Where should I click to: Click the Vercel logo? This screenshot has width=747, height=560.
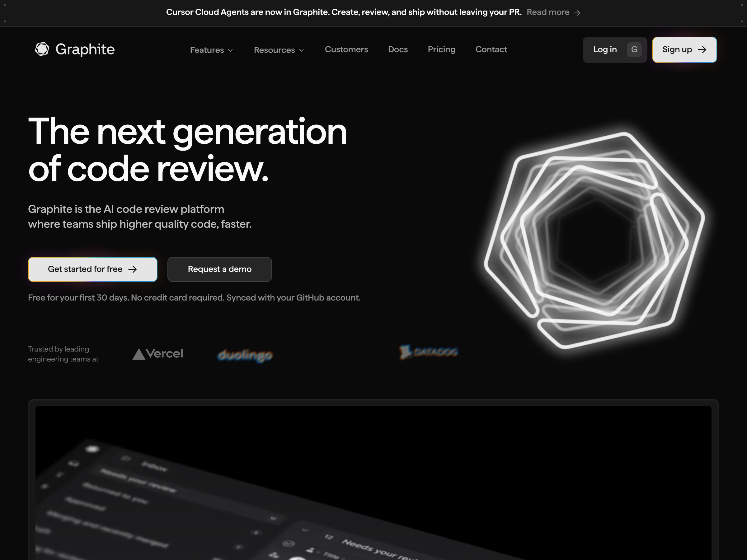(158, 354)
